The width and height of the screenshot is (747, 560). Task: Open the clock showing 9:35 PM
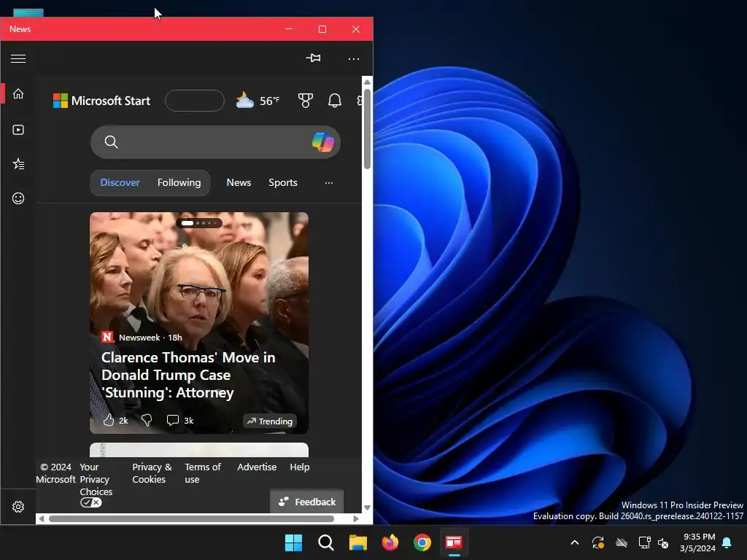(x=698, y=542)
